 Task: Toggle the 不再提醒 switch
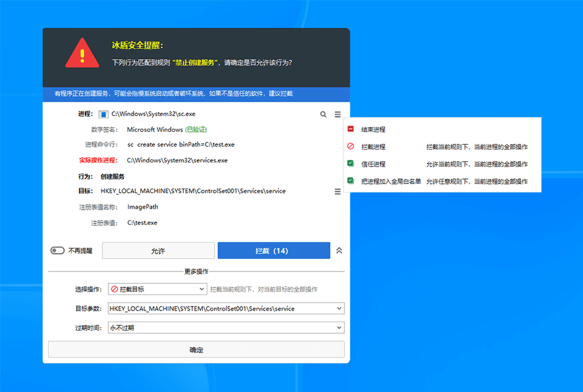[57, 250]
